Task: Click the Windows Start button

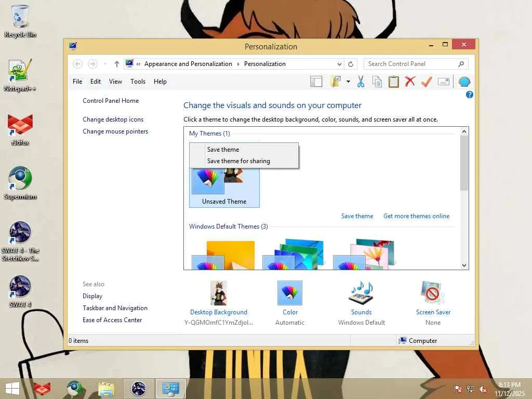Action: (12, 389)
